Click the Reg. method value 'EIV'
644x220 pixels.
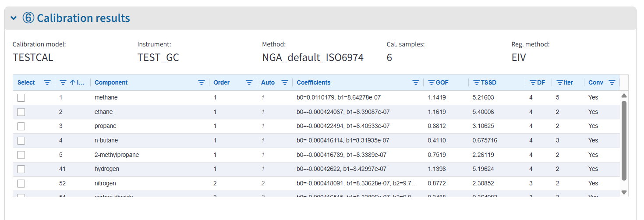pyautogui.click(x=519, y=57)
